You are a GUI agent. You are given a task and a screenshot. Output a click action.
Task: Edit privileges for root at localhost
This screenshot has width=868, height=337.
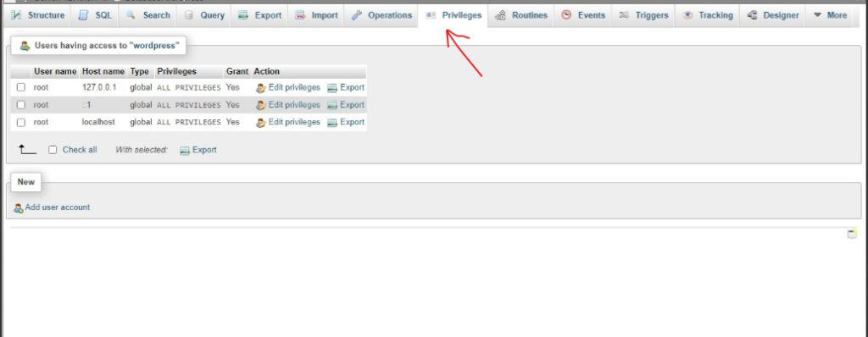[288, 122]
